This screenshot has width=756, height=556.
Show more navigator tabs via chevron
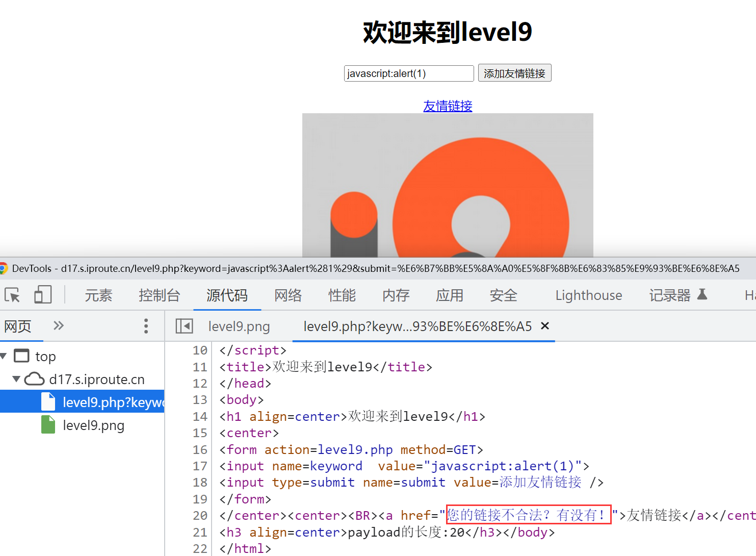tap(59, 325)
